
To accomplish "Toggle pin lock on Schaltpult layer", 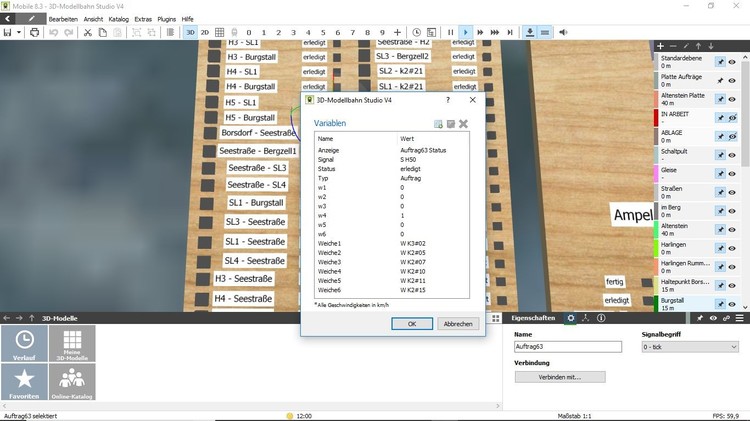I will pyautogui.click(x=720, y=155).
